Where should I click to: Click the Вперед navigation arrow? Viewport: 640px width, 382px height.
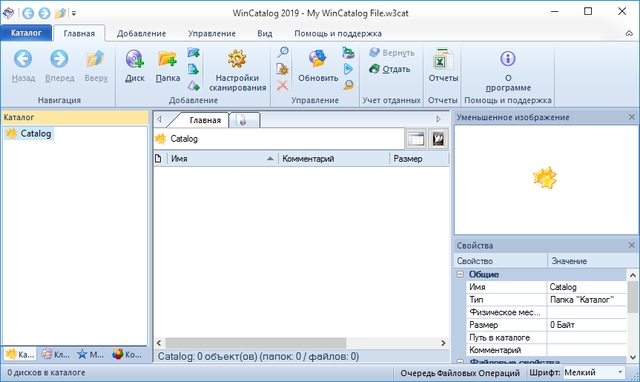point(59,59)
